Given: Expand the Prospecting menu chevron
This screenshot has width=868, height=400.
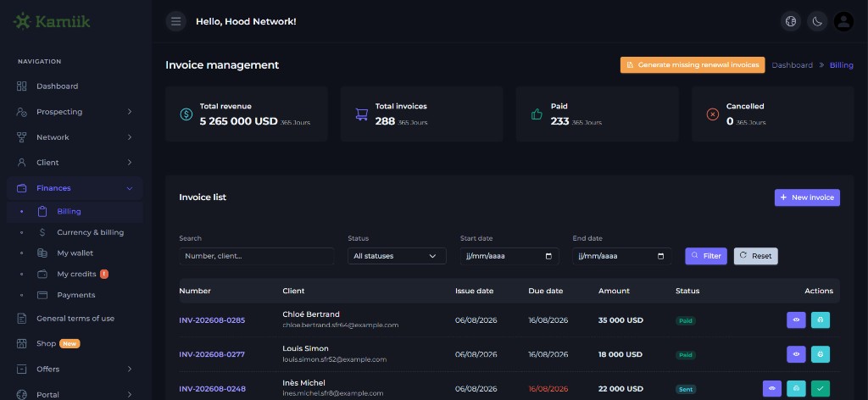Looking at the screenshot, I should pyautogui.click(x=130, y=112).
